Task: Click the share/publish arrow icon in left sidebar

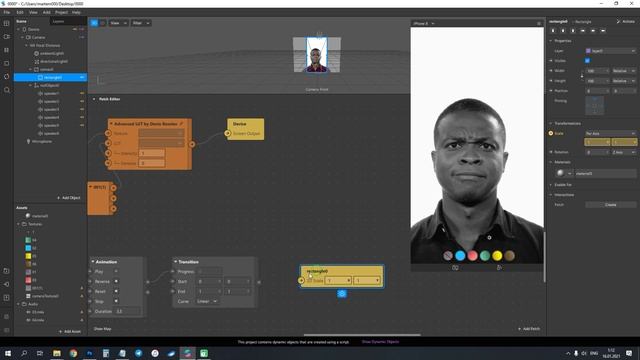Action: click(x=7, y=284)
